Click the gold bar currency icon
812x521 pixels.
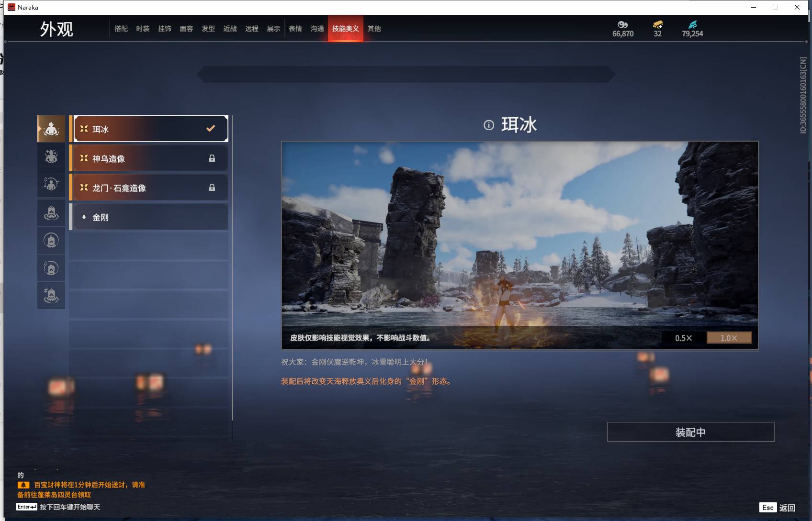pos(658,24)
